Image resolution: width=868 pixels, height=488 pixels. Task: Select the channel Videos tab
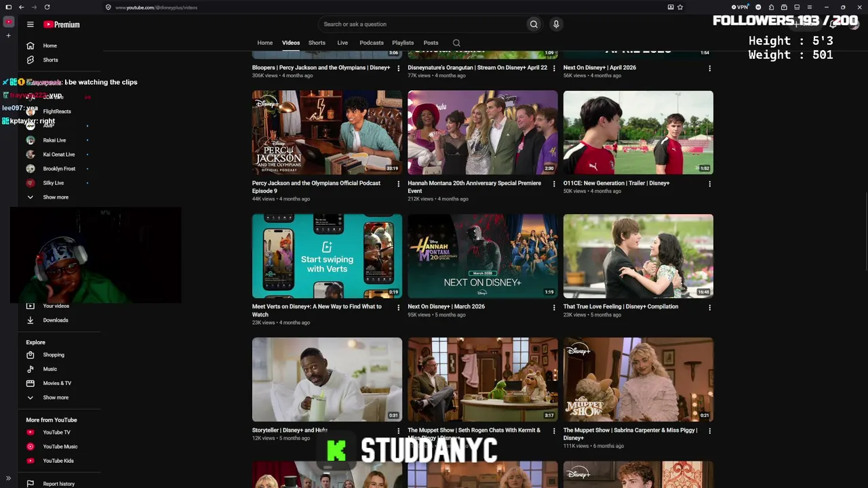[x=291, y=43]
